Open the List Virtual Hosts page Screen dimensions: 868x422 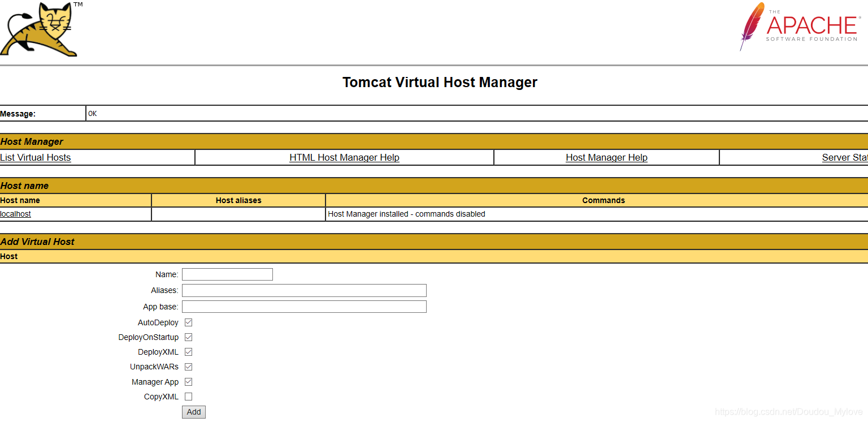point(35,157)
